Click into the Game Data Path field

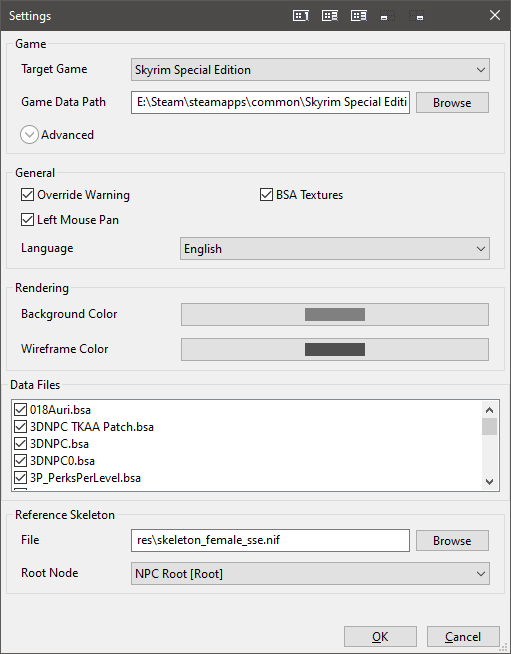[270, 102]
